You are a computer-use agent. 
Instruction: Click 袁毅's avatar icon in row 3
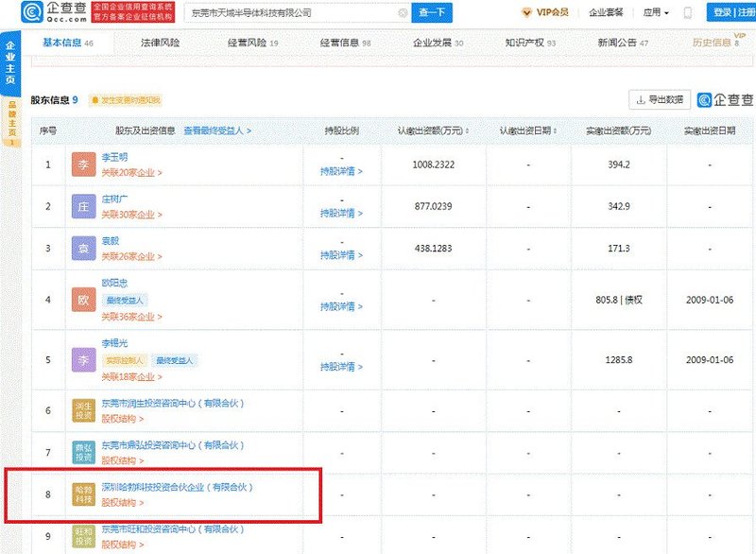coord(80,248)
